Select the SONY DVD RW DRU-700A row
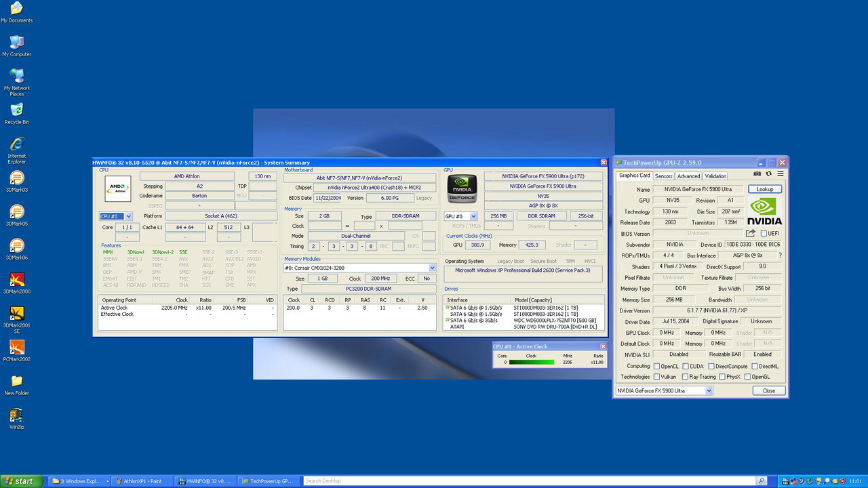The width and height of the screenshot is (868, 488). pyautogui.click(x=521, y=326)
